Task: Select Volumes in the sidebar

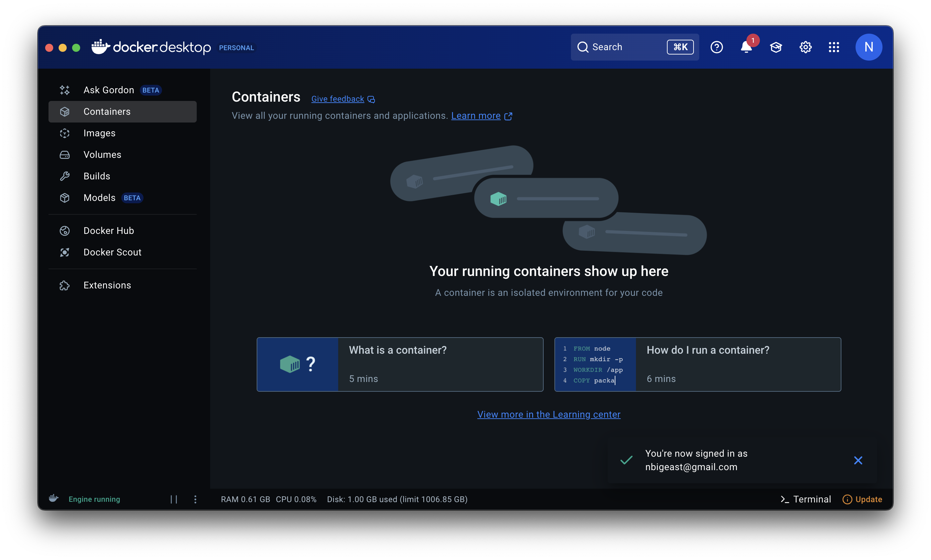Action: 122,154
